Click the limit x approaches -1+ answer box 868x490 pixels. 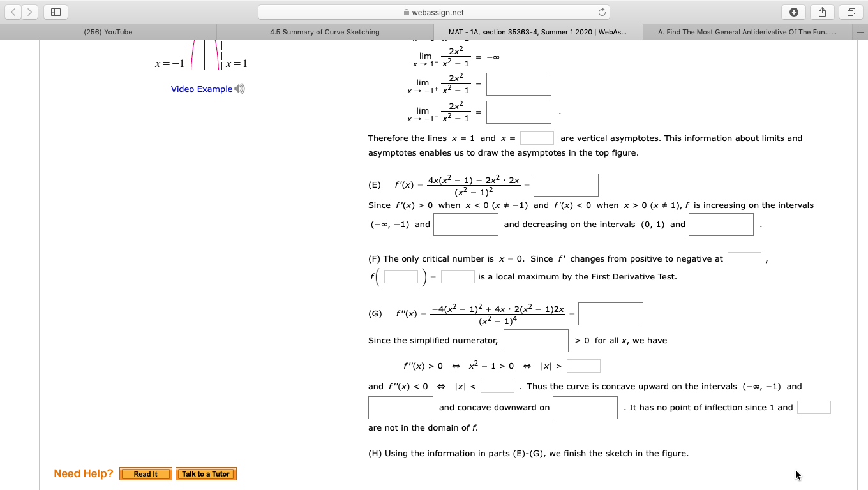518,84
